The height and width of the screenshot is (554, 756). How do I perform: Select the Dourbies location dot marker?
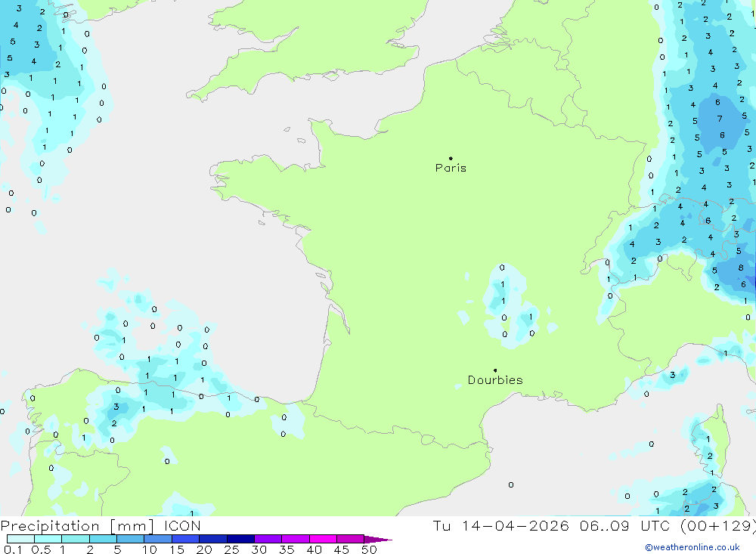495,370
